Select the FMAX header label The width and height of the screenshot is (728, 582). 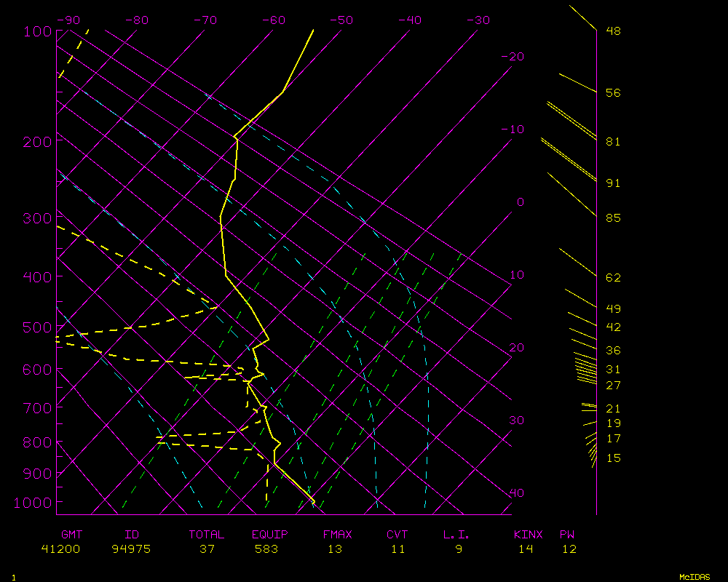tap(337, 535)
